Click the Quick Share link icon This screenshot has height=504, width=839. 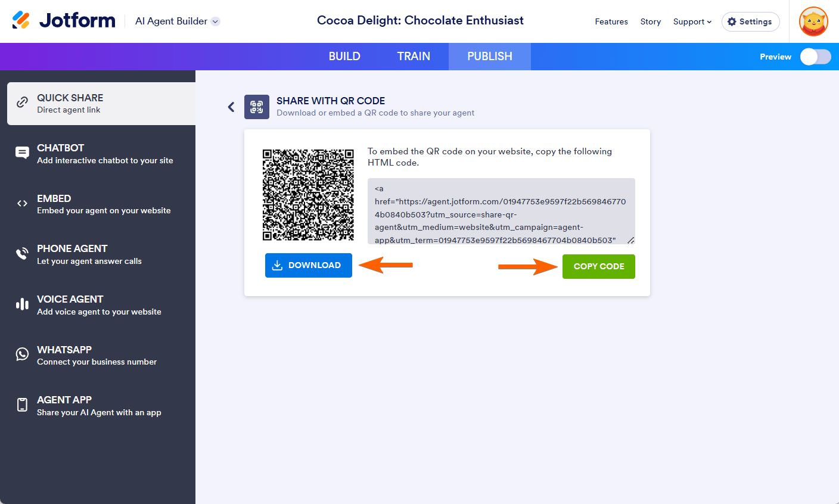[x=22, y=102]
